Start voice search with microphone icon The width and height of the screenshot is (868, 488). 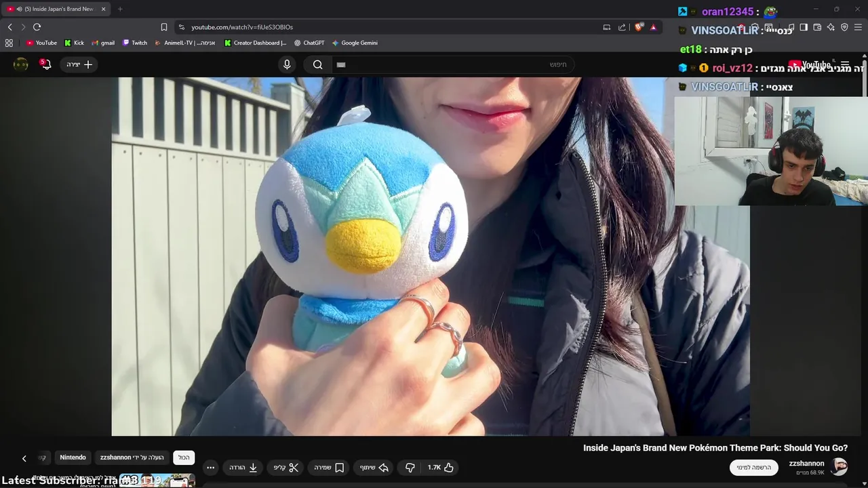click(287, 64)
